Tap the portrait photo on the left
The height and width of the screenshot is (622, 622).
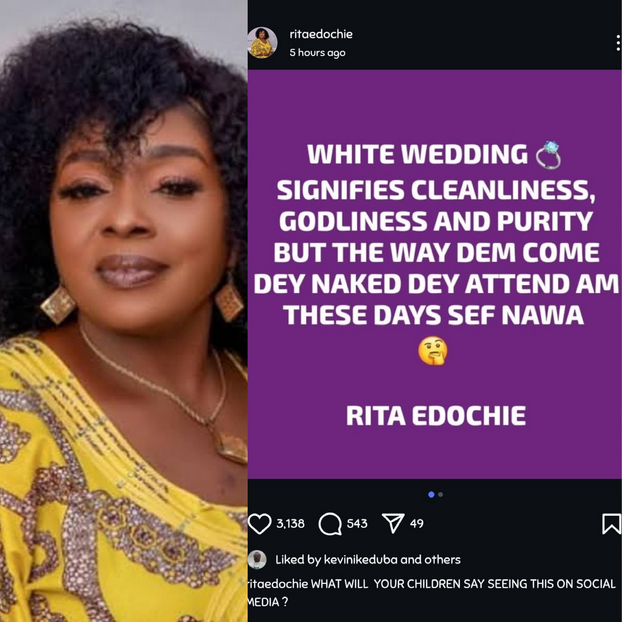tap(123, 310)
